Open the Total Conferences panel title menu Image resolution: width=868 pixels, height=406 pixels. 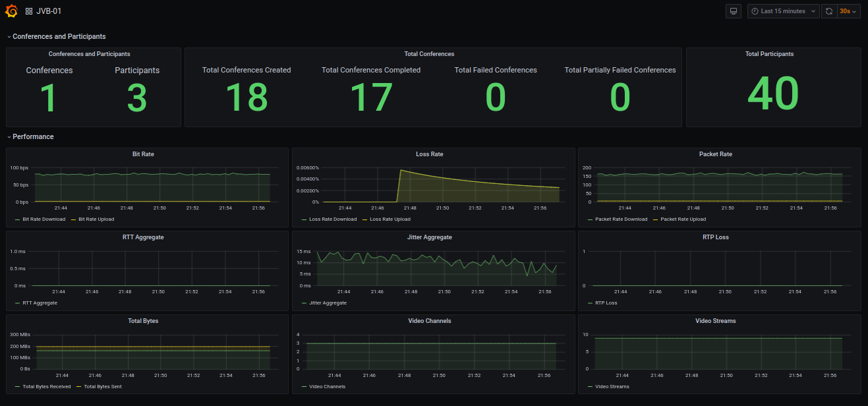429,54
